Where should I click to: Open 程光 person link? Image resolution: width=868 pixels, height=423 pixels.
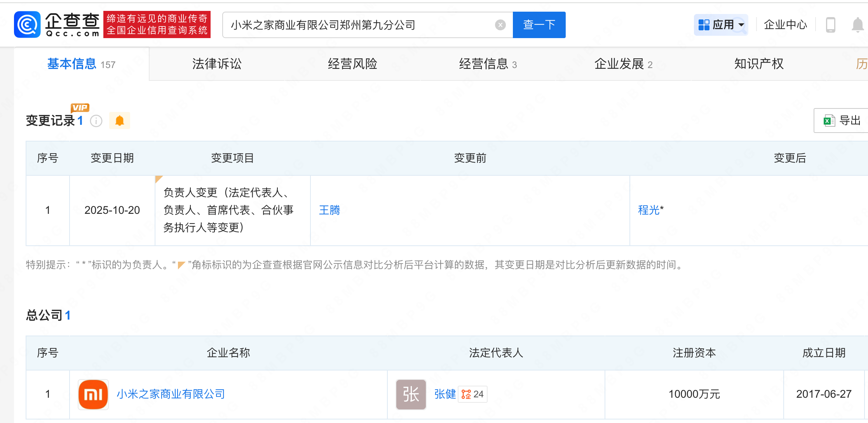pyautogui.click(x=648, y=210)
